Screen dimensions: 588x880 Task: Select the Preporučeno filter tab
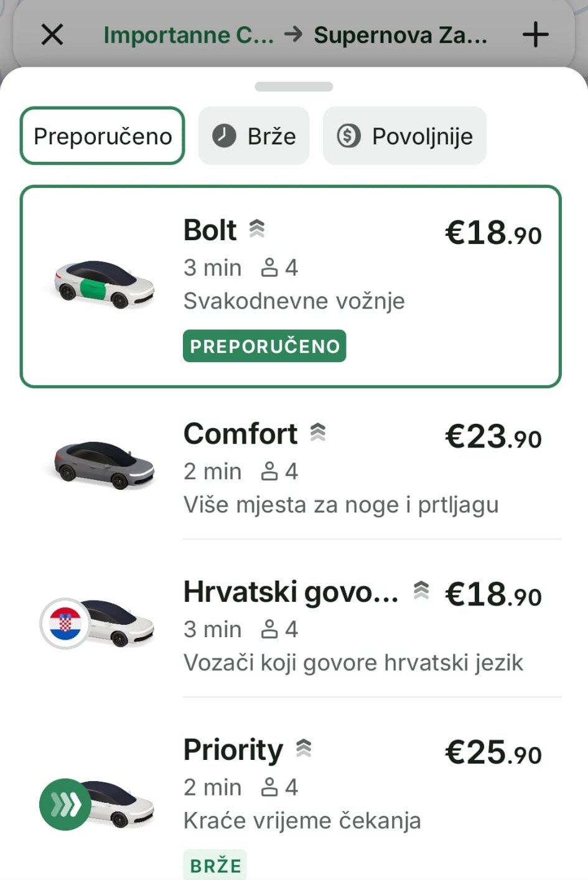pyautogui.click(x=103, y=136)
